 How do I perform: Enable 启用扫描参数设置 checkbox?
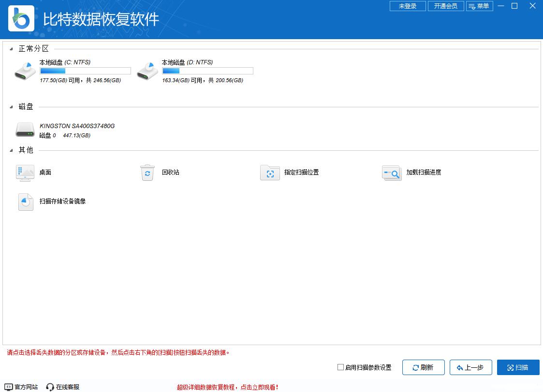click(341, 367)
